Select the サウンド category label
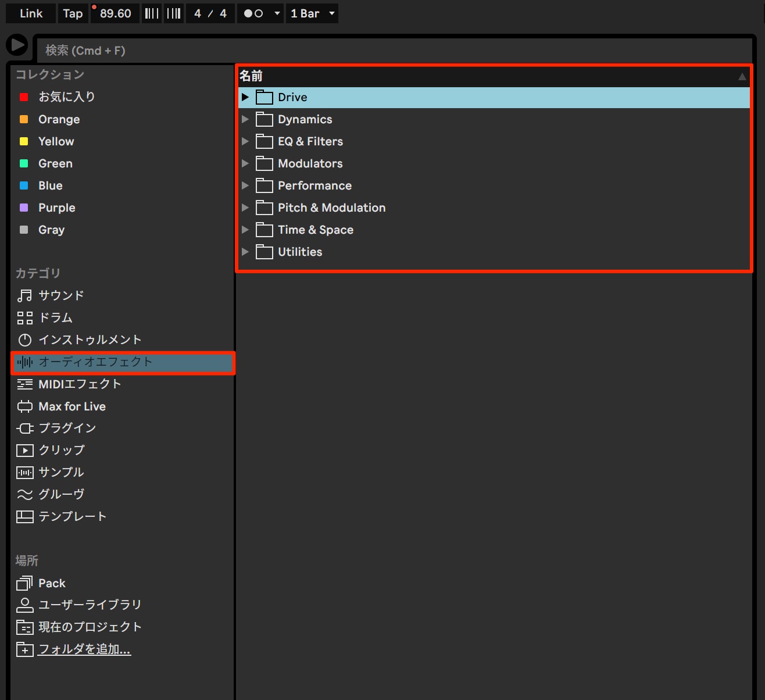 click(61, 295)
